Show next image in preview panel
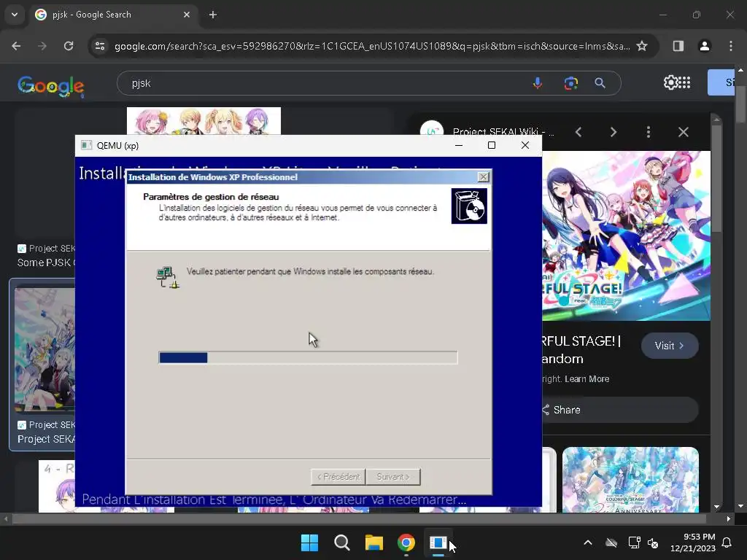747x560 pixels. (x=613, y=132)
